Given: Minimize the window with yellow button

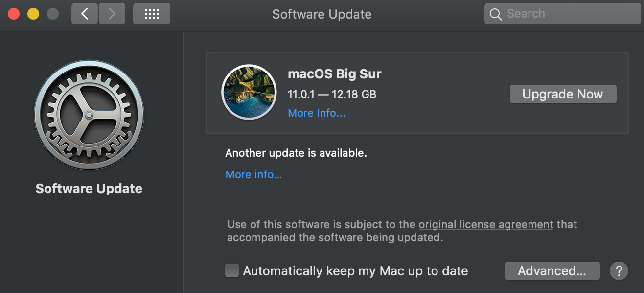Looking at the screenshot, I should [33, 14].
